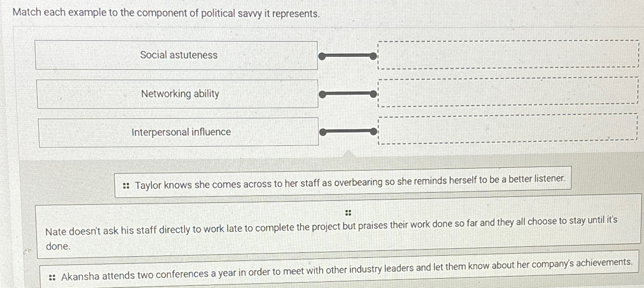
Task: Click the drag handle on Nate's answer card
Action: 348,212
